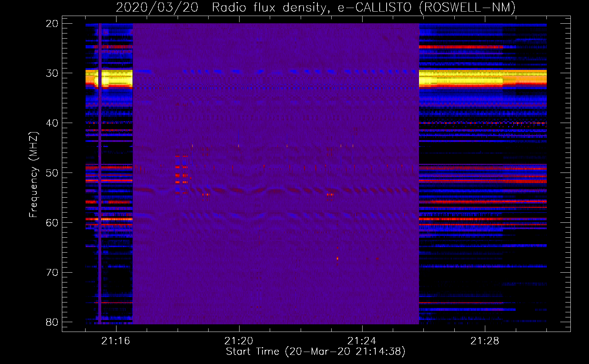Click the 60 MHz frequency tick label
The image size is (589, 364).
click(52, 223)
